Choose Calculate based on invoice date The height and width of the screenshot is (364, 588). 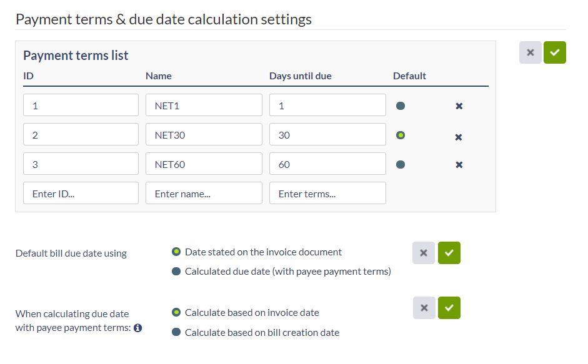[x=245, y=313]
